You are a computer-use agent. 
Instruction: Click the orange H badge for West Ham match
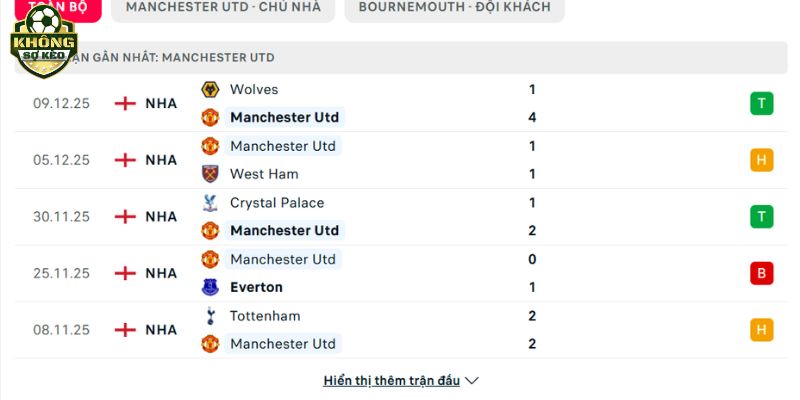click(761, 160)
